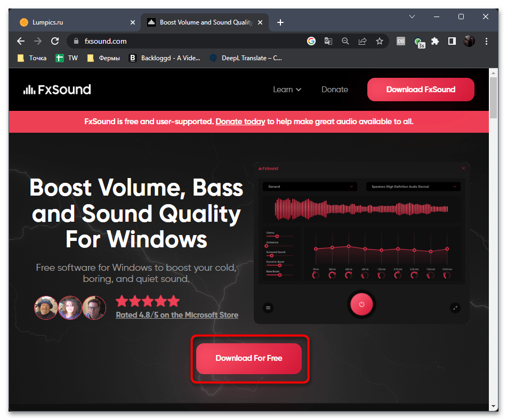This screenshot has width=507, height=420.
Task: Click the first equalizer band knob
Action: [x=316, y=276]
